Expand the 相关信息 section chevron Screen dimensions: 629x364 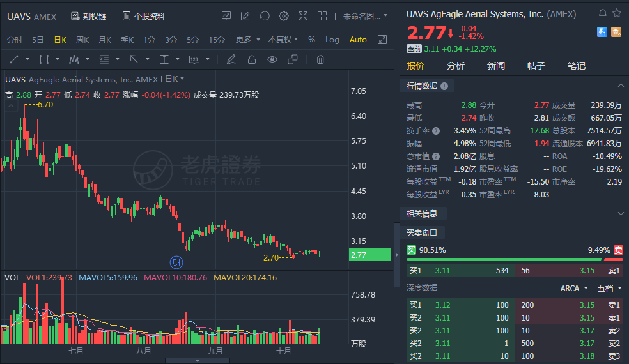pos(621,214)
